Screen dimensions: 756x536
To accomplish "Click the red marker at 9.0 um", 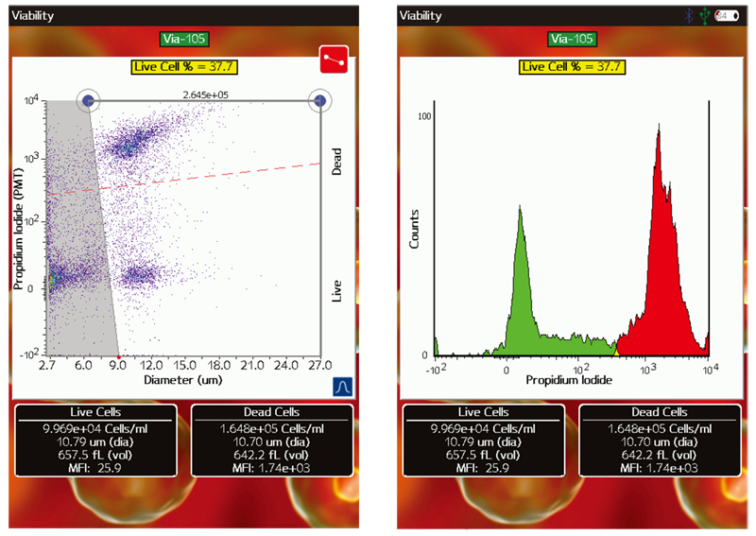I will [x=119, y=357].
